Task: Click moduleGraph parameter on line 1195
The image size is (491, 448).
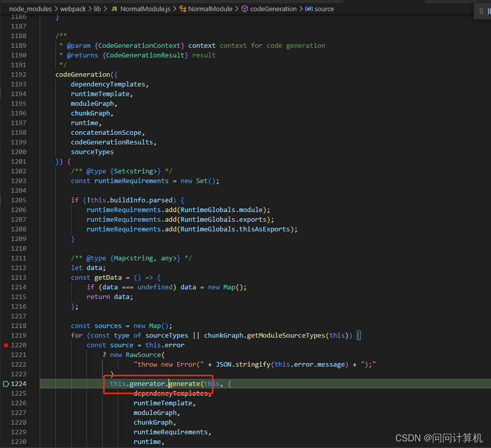Action: (x=93, y=104)
